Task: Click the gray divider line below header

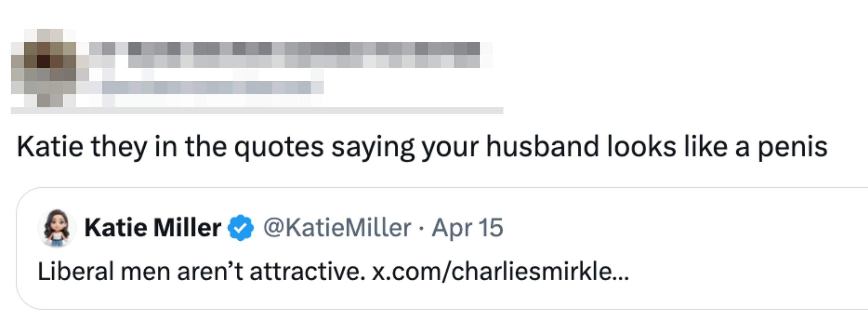Action: 257,111
